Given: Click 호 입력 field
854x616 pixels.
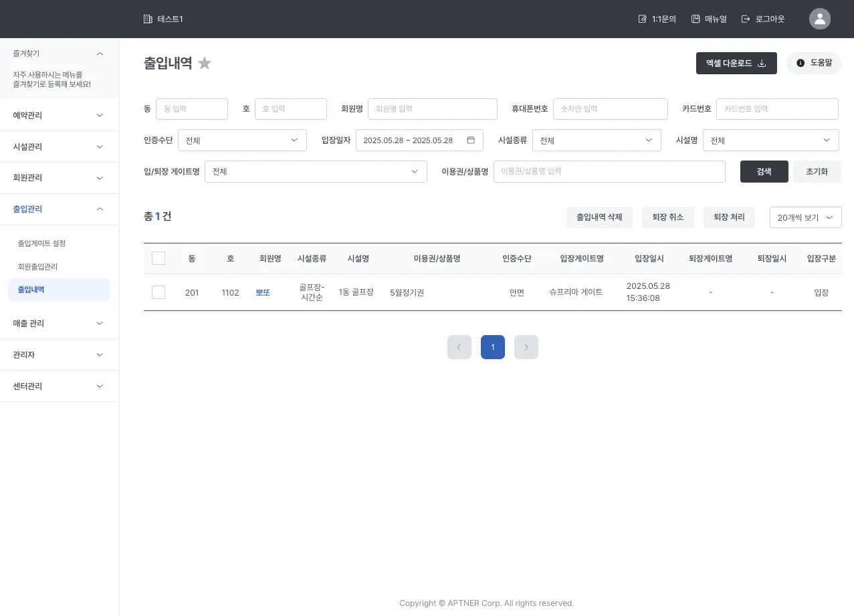Looking at the screenshot, I should pos(291,109).
